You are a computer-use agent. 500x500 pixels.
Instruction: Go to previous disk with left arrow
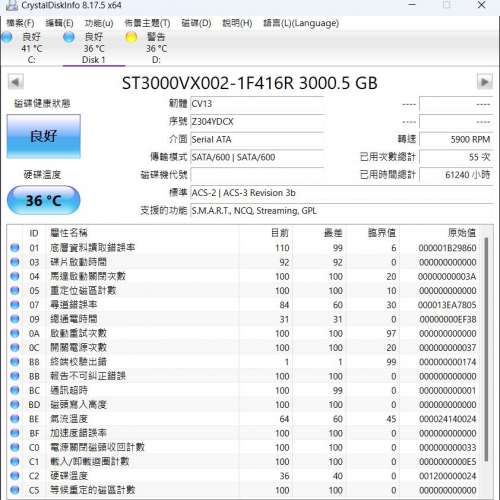coord(15,82)
